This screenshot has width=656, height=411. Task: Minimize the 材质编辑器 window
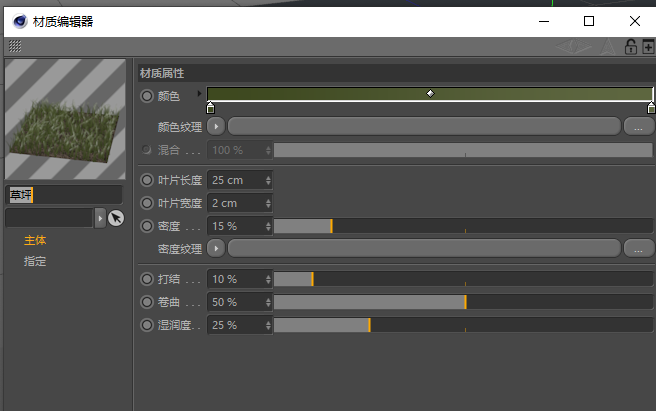pos(544,21)
